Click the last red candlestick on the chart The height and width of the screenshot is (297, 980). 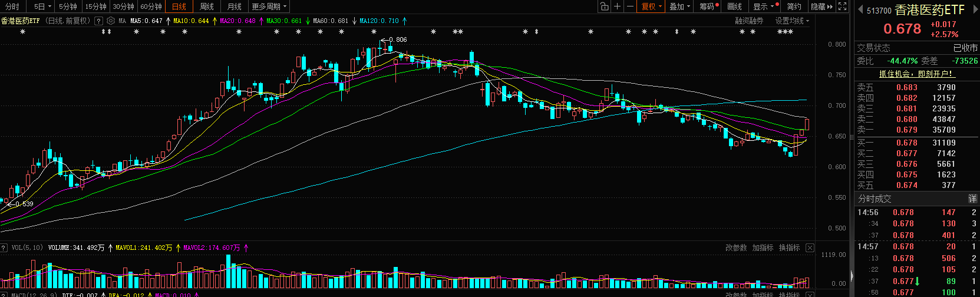tap(807, 124)
